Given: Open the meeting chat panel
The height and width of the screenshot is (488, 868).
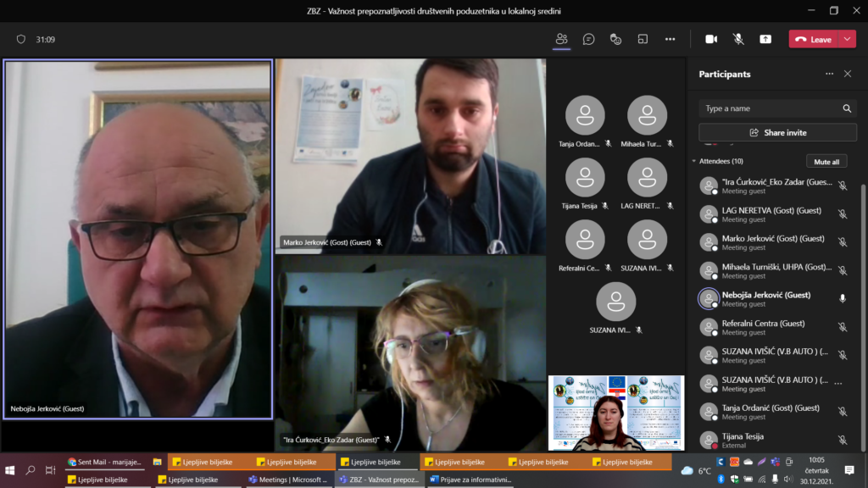Looking at the screenshot, I should [588, 39].
